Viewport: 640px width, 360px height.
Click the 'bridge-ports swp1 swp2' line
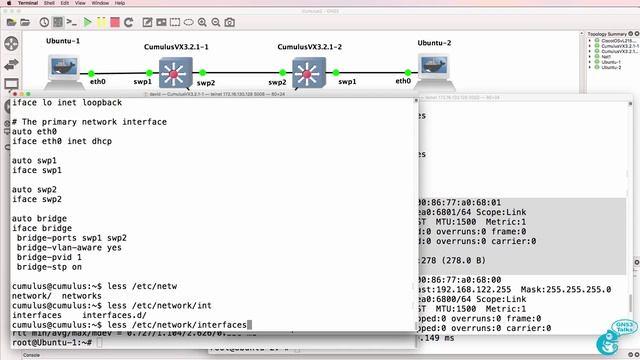71,238
